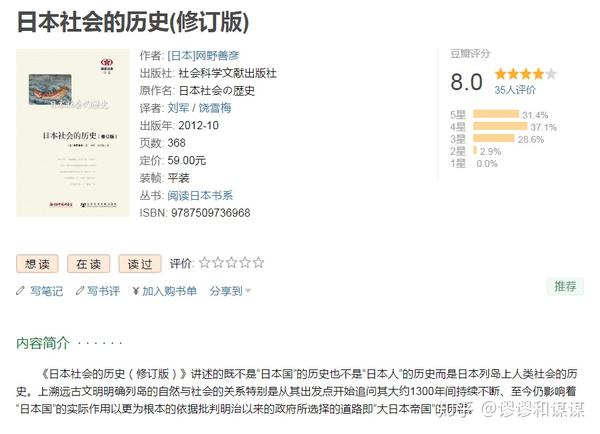Open translator link 饶雪梅

point(215,108)
